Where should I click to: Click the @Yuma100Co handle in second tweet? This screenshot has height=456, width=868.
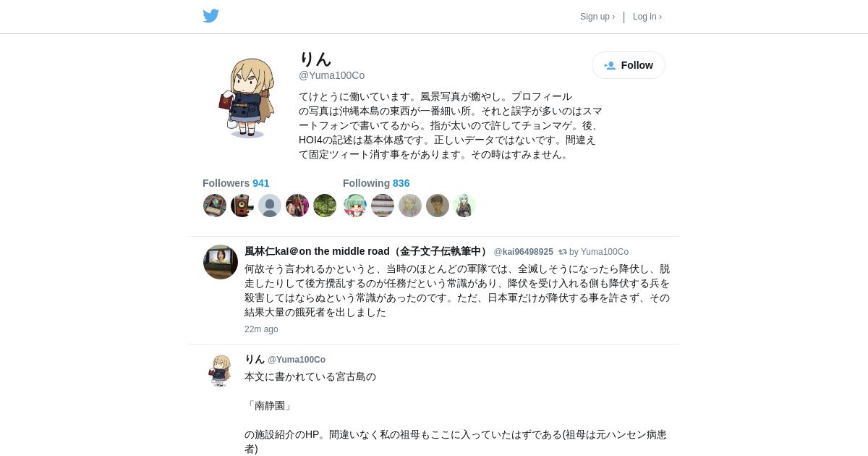pos(297,360)
